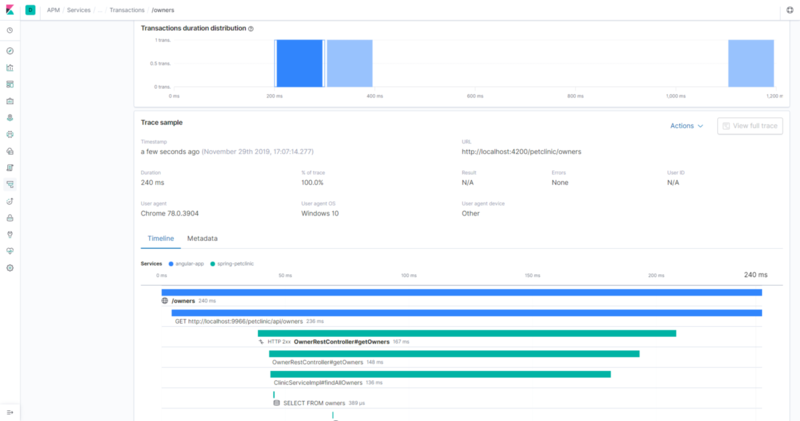Click the 'Transactions duration distribution' heading

[x=193, y=28]
